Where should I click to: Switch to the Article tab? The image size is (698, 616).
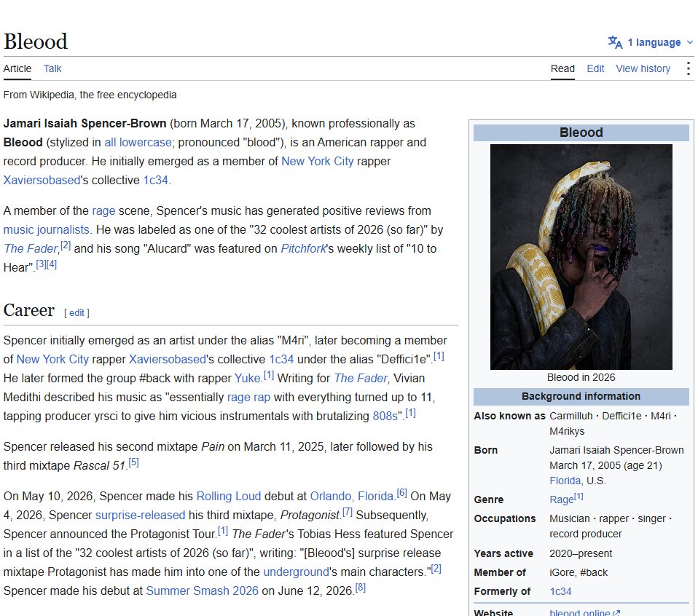point(17,68)
